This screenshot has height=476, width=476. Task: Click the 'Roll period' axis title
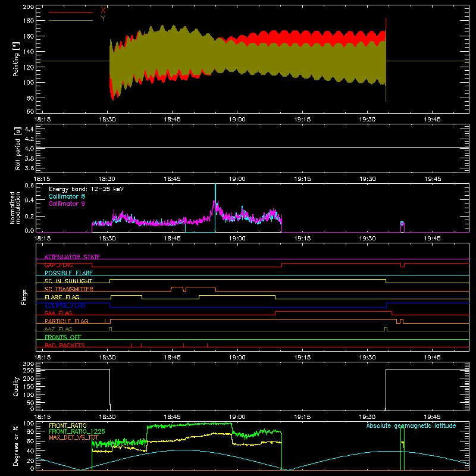[18, 148]
